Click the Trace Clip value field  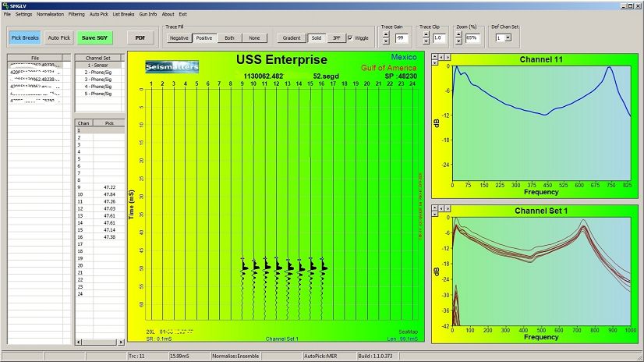point(439,37)
